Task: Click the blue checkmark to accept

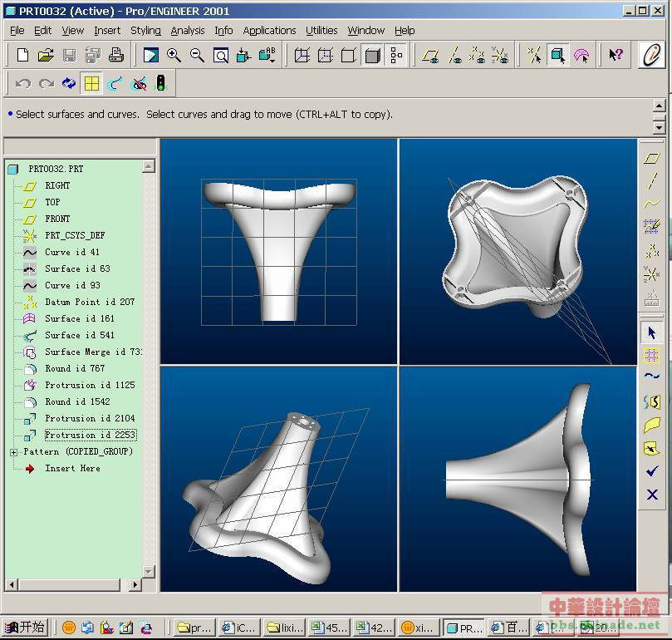Action: click(x=652, y=471)
